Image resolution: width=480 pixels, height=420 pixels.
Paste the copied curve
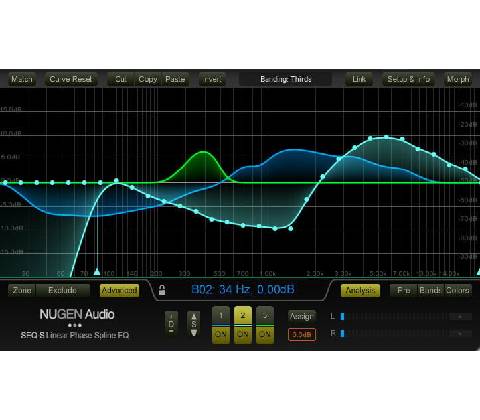[175, 79]
